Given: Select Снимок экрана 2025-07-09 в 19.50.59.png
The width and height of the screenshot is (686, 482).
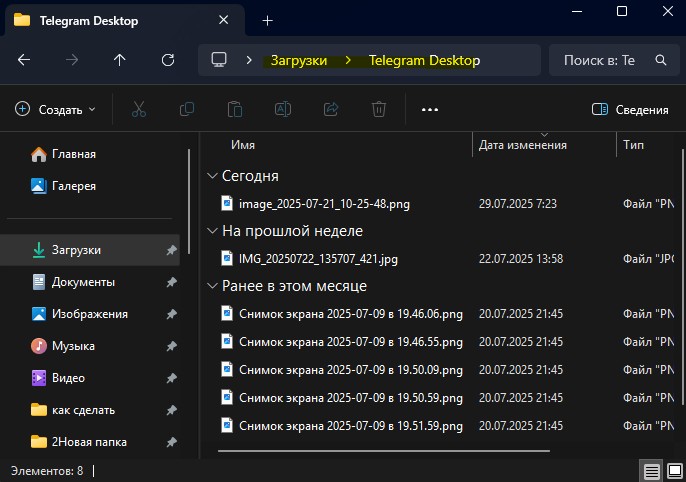Looking at the screenshot, I should click(x=350, y=398).
